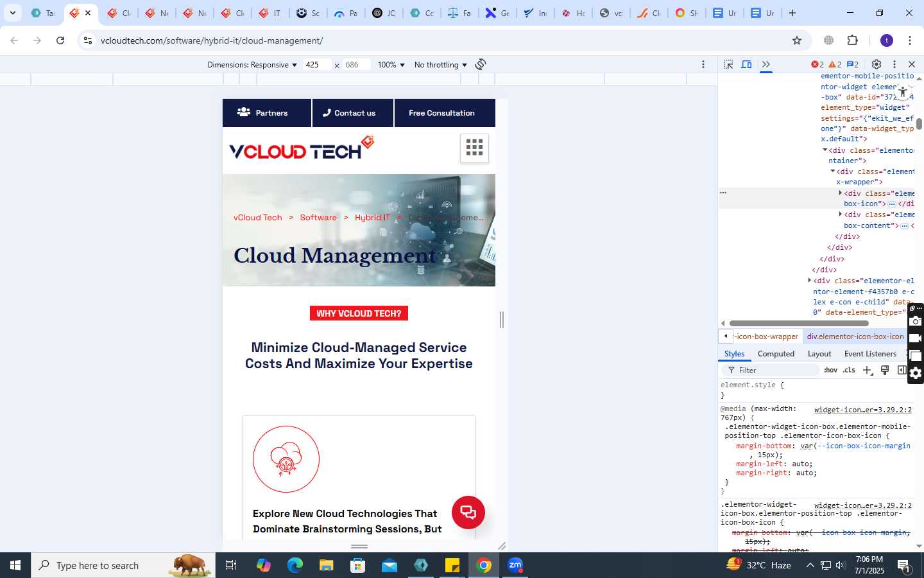Switch to the Event Listeners tab
Viewport: 924px width, 578px height.
coord(870,354)
